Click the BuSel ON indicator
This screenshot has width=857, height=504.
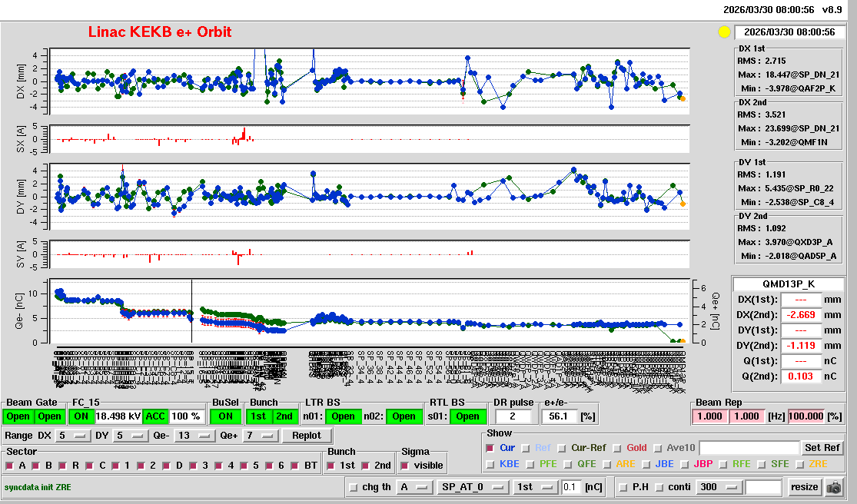pos(225,416)
